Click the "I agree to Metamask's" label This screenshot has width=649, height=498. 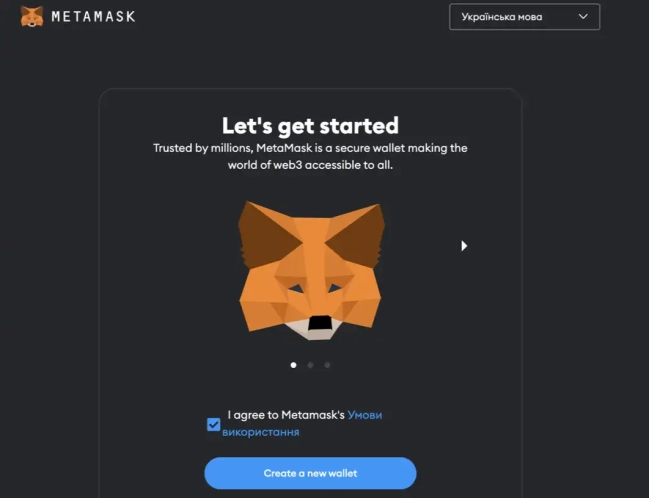pyautogui.click(x=286, y=415)
